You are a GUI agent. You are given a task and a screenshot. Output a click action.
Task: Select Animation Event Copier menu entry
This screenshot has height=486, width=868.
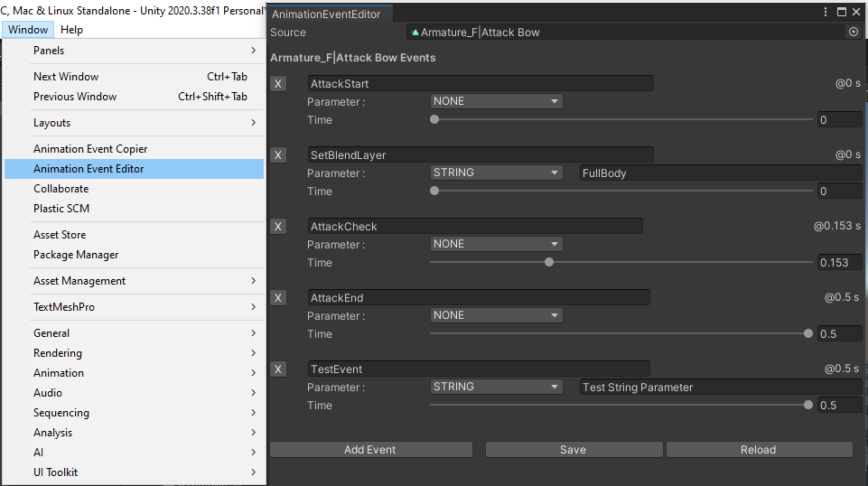point(90,149)
